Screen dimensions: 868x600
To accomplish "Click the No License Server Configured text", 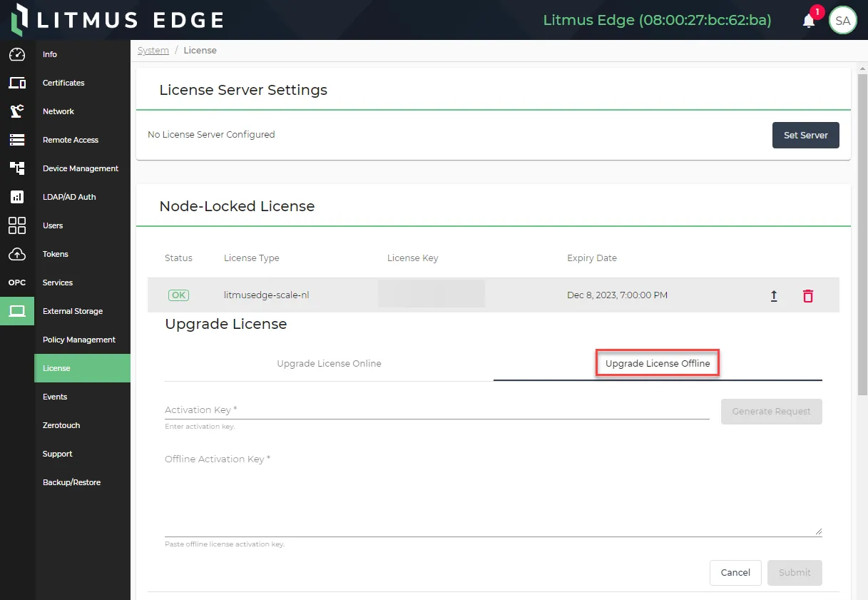I will coord(211,135).
